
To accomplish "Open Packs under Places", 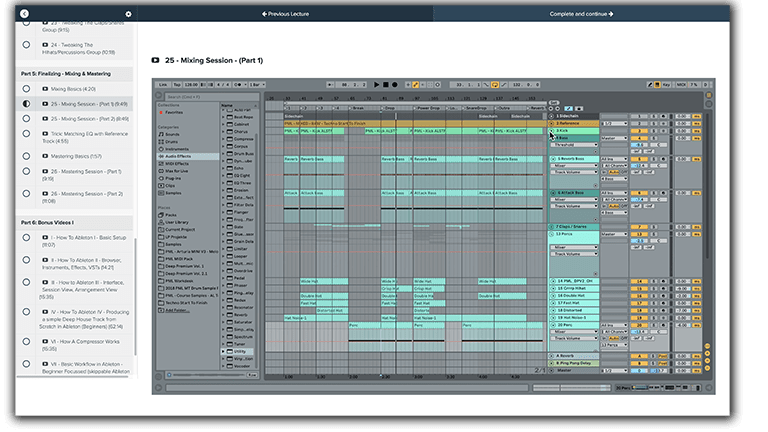I will coord(168,215).
